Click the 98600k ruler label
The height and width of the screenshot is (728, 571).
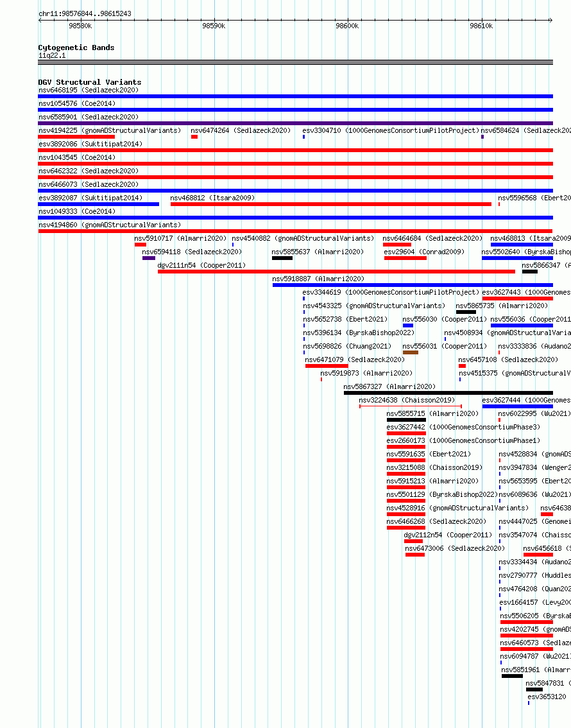(x=348, y=26)
